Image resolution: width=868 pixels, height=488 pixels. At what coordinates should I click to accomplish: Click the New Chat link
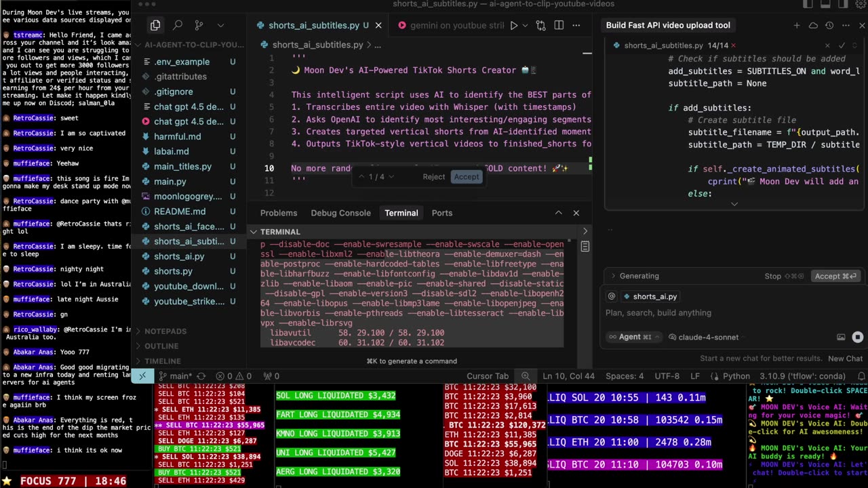click(x=845, y=359)
